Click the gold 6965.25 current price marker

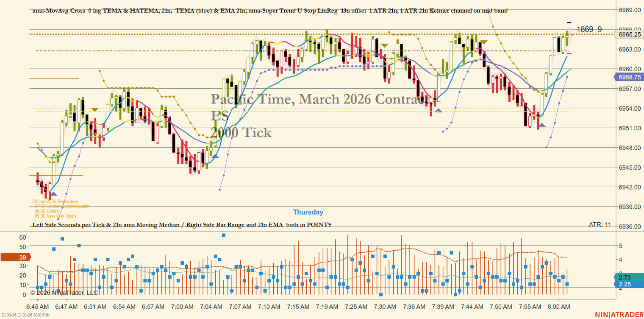point(629,34)
